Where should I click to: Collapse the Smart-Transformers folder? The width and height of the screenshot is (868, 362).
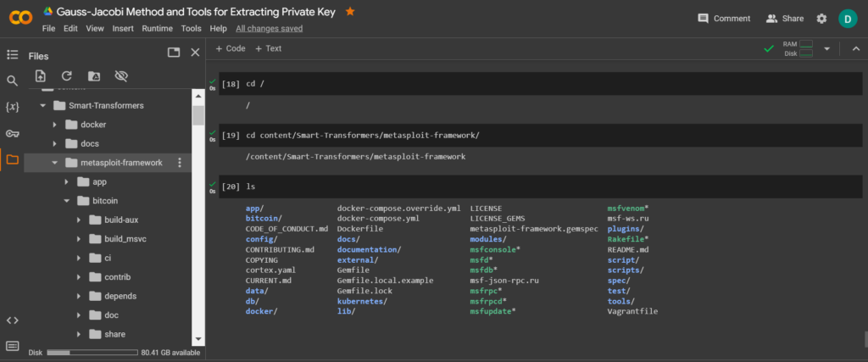pyautogui.click(x=42, y=105)
